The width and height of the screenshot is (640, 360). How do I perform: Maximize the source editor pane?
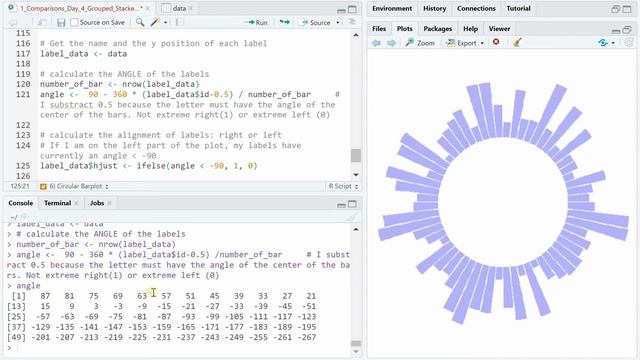(x=352, y=9)
